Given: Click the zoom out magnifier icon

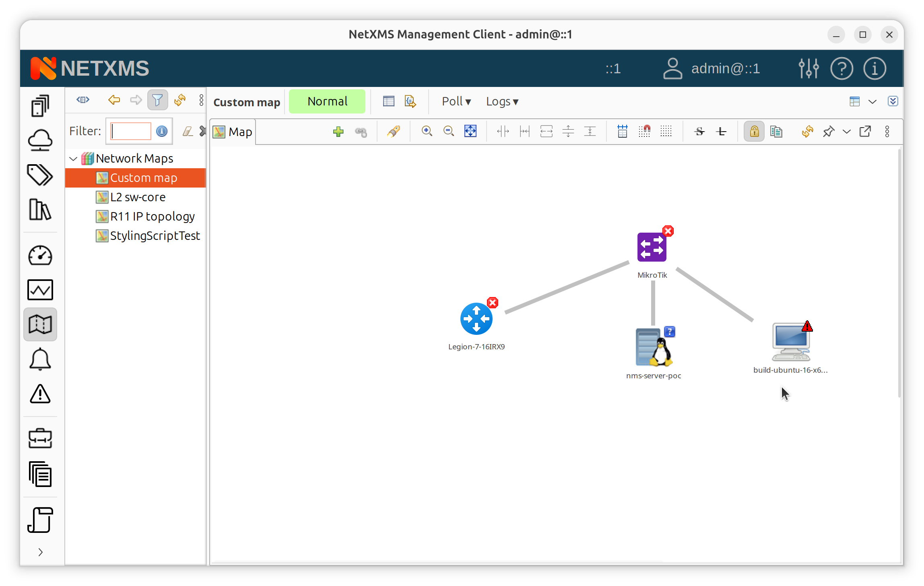Looking at the screenshot, I should (x=448, y=131).
